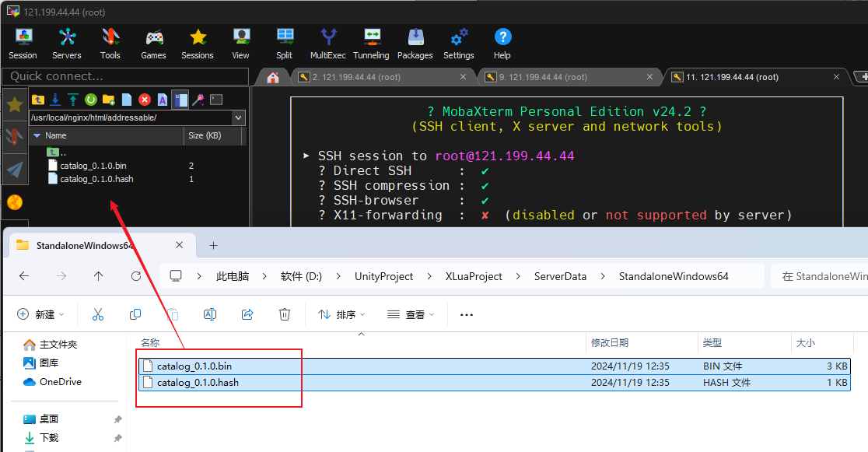This screenshot has height=452, width=868.
Task: Refresh the Explorer folder view
Action: 135,276
